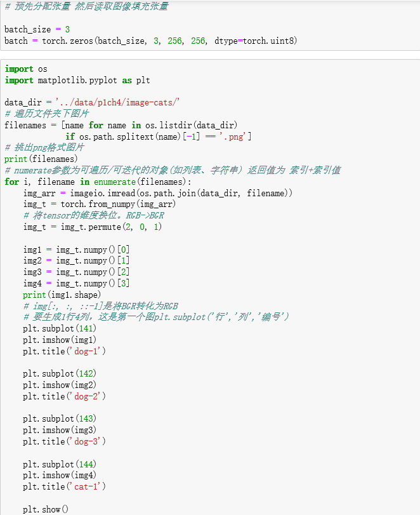420x515 pixels.
Task: Click the 'plt.subplot(141)' line
Action: [60, 328]
